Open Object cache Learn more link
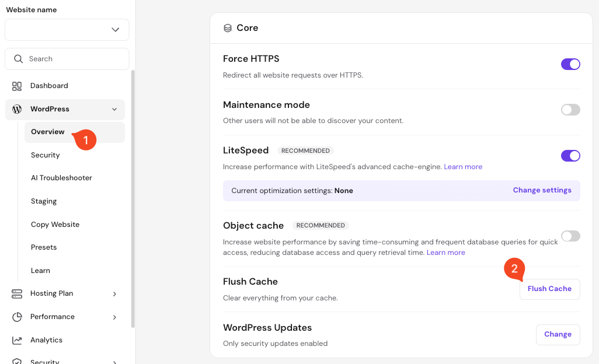599x364 pixels. point(446,253)
